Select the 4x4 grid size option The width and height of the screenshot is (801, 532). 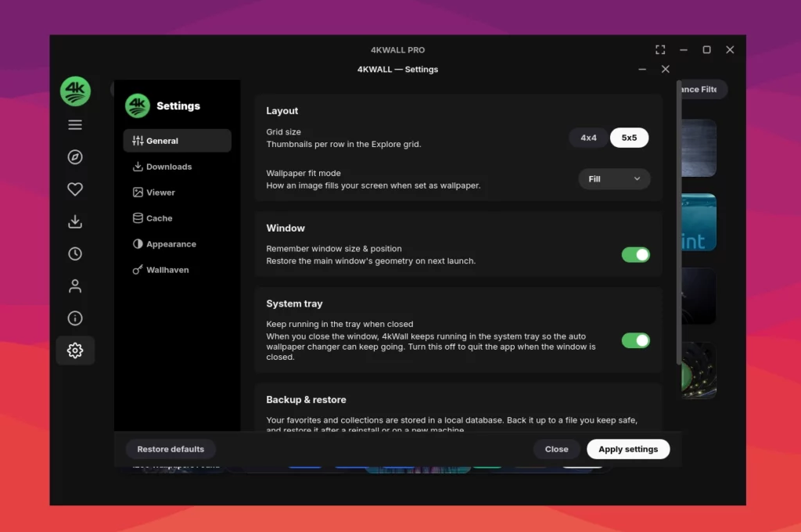(x=588, y=138)
